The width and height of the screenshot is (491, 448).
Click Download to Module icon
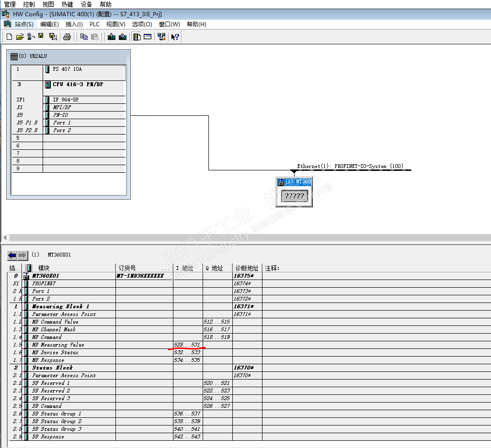(112, 37)
